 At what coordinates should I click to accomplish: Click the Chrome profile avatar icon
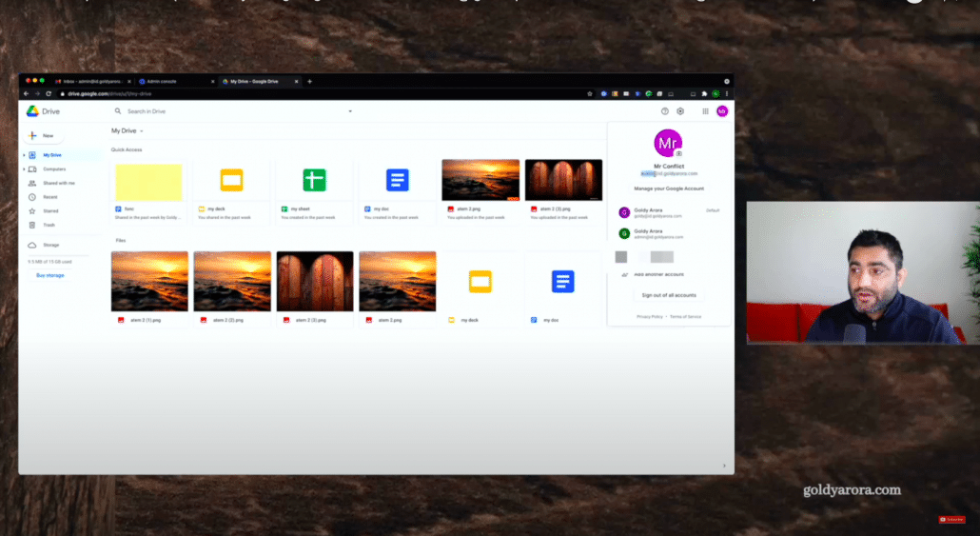click(715, 94)
